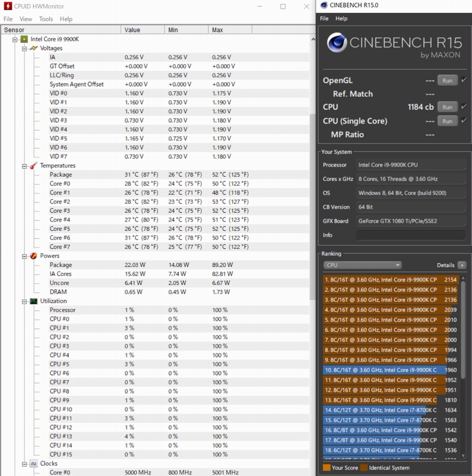Open the CPU ranking dropdown in Cinebench
The image size is (472, 476).
tap(362, 265)
